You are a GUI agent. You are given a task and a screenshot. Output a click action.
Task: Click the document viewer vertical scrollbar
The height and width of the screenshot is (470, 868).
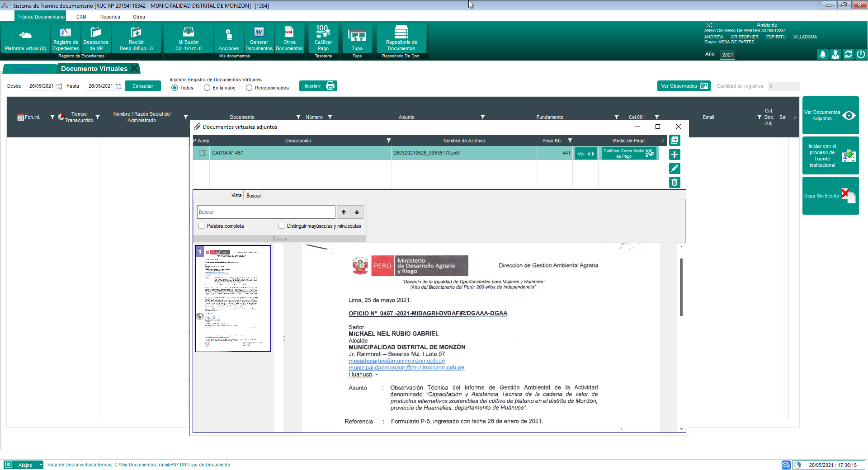click(681, 287)
